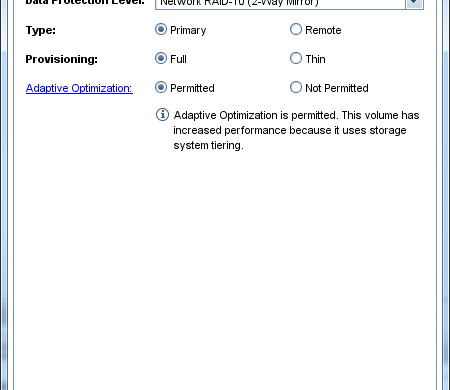Click the word Thin next to its radio
This screenshot has height=390, width=450.
coord(315,59)
